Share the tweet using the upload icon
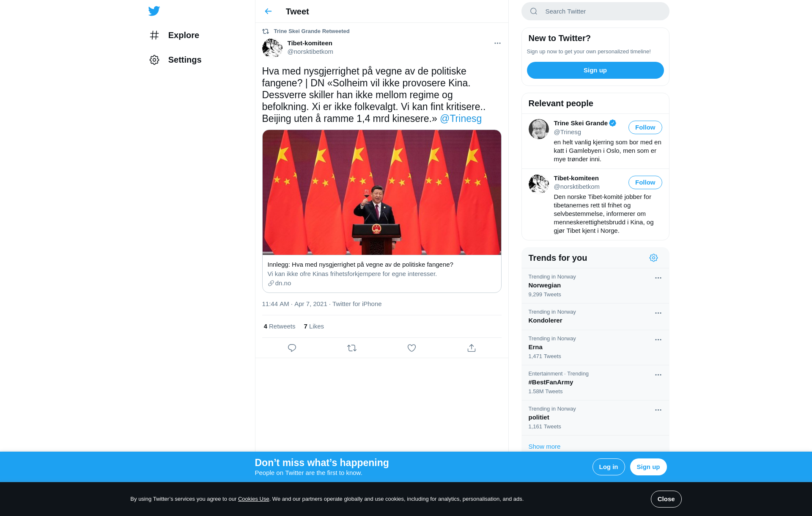The image size is (812, 516). coord(472,348)
